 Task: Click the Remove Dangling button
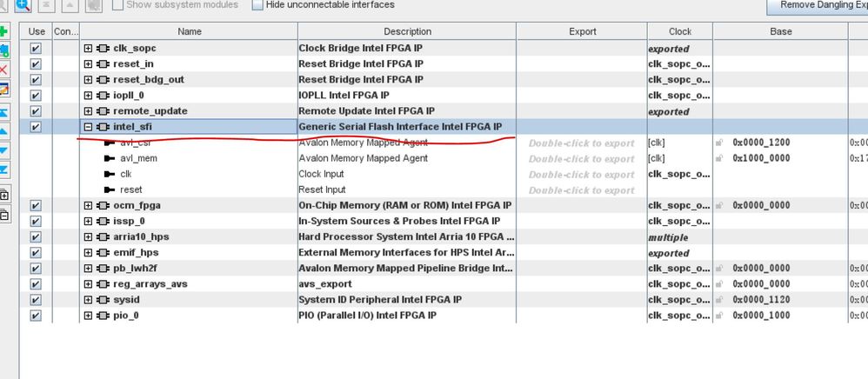pyautogui.click(x=817, y=5)
